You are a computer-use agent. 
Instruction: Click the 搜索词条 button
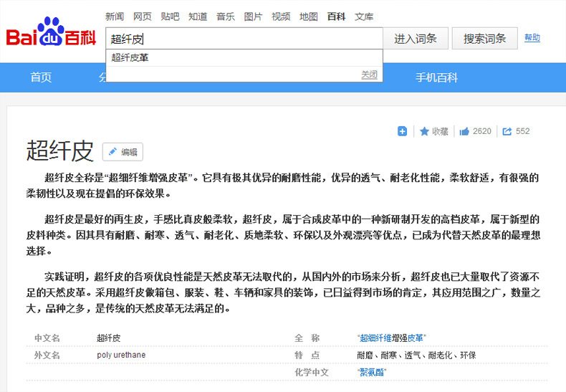click(x=485, y=38)
